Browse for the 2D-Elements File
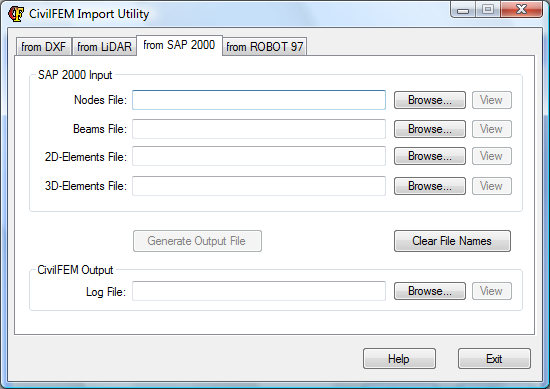Screen dimensions: 550x389 [430, 156]
